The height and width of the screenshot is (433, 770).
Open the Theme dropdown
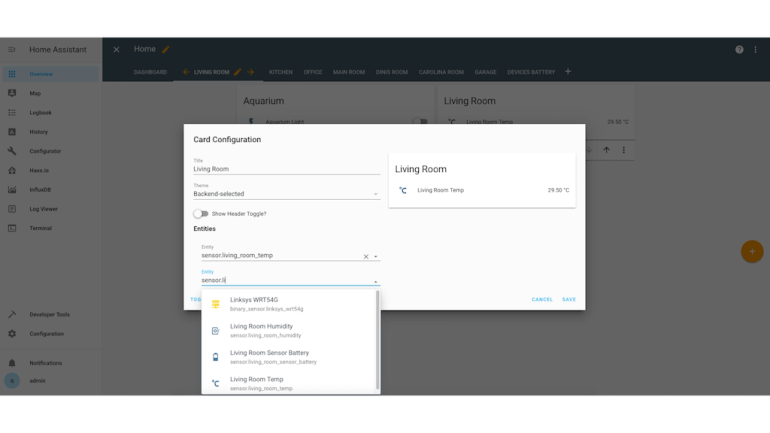287,194
